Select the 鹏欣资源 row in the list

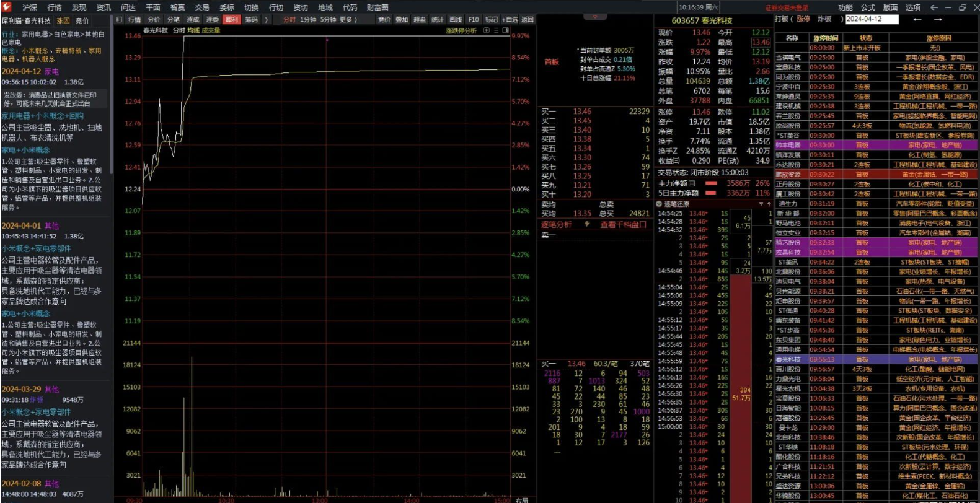coord(876,174)
